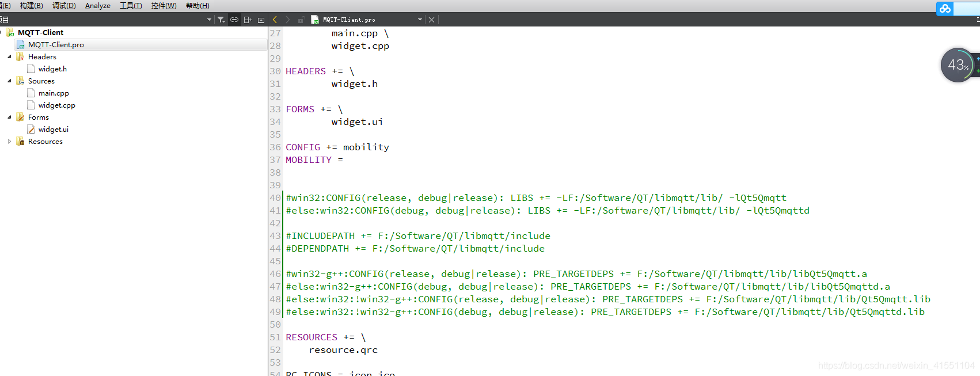Click the Forms folder icon
The height and width of the screenshot is (376, 980).
[20, 117]
